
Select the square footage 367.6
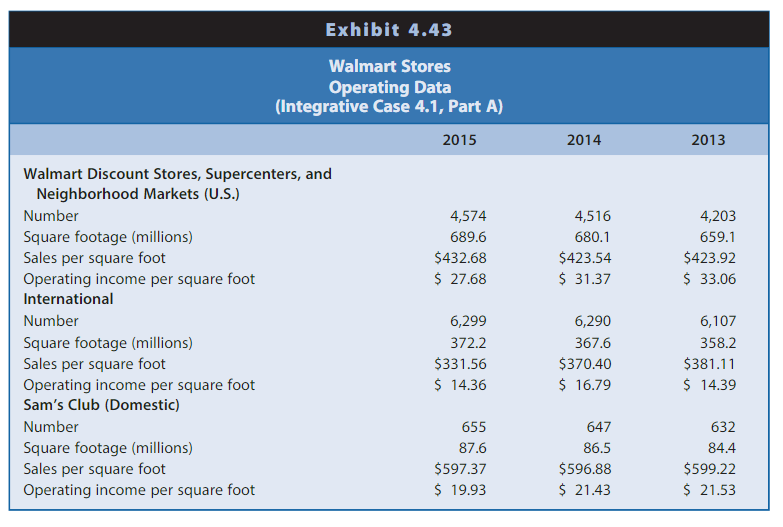(x=592, y=343)
